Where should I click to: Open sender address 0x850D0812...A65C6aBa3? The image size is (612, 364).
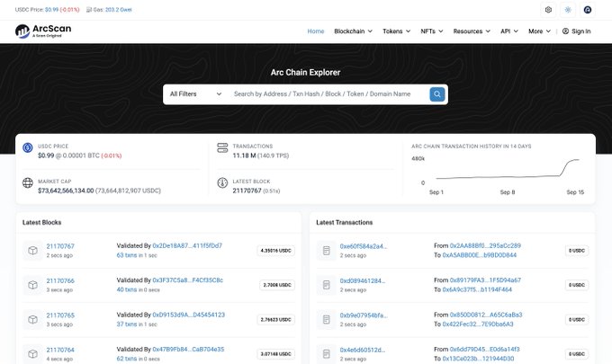click(x=486, y=315)
